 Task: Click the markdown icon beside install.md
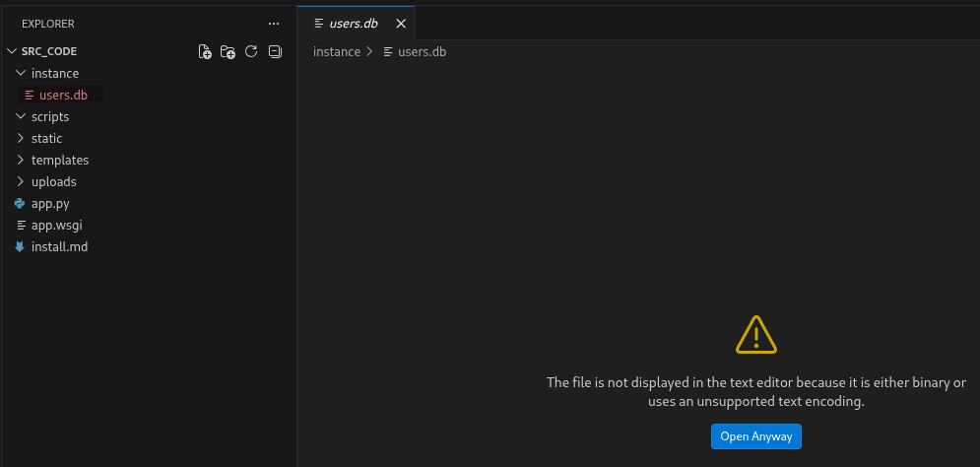(x=20, y=247)
